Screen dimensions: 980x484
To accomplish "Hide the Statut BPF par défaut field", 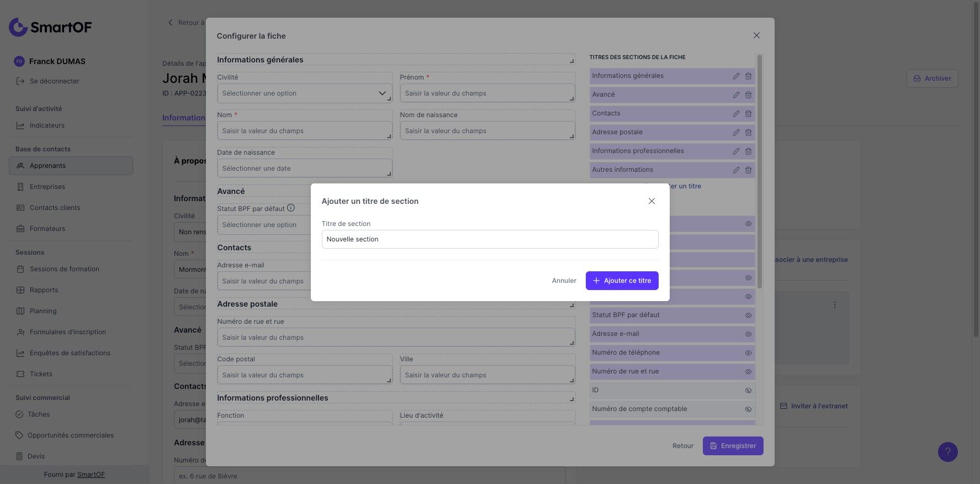I will (x=748, y=315).
